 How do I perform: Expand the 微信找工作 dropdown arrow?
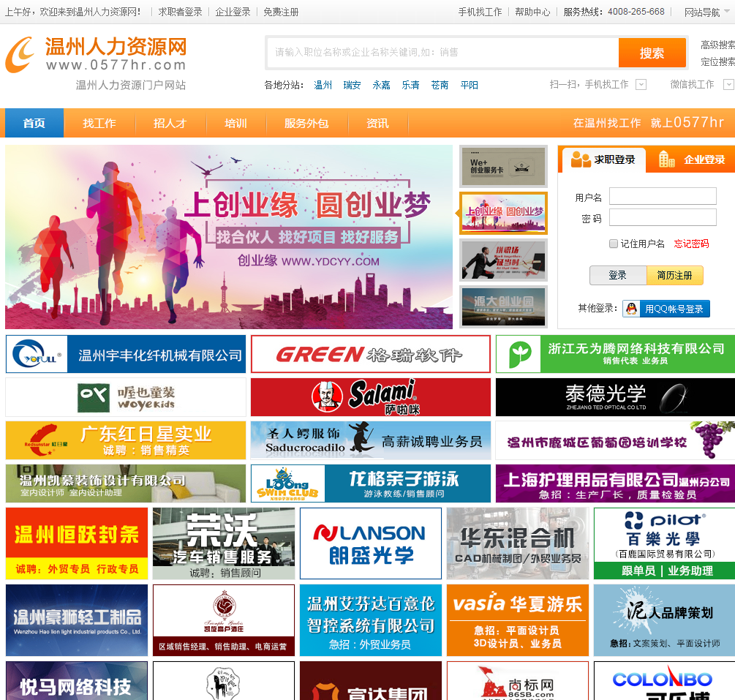(x=729, y=84)
